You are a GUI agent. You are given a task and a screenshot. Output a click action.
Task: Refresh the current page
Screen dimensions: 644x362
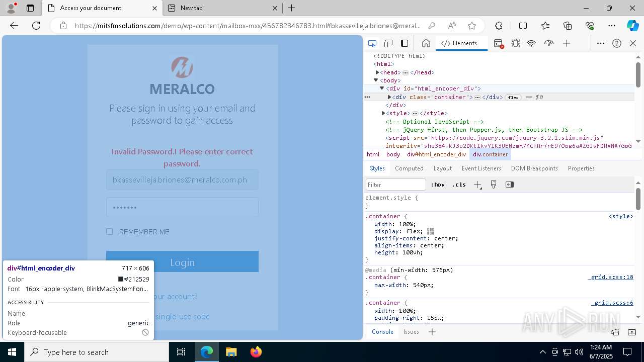(36, 26)
